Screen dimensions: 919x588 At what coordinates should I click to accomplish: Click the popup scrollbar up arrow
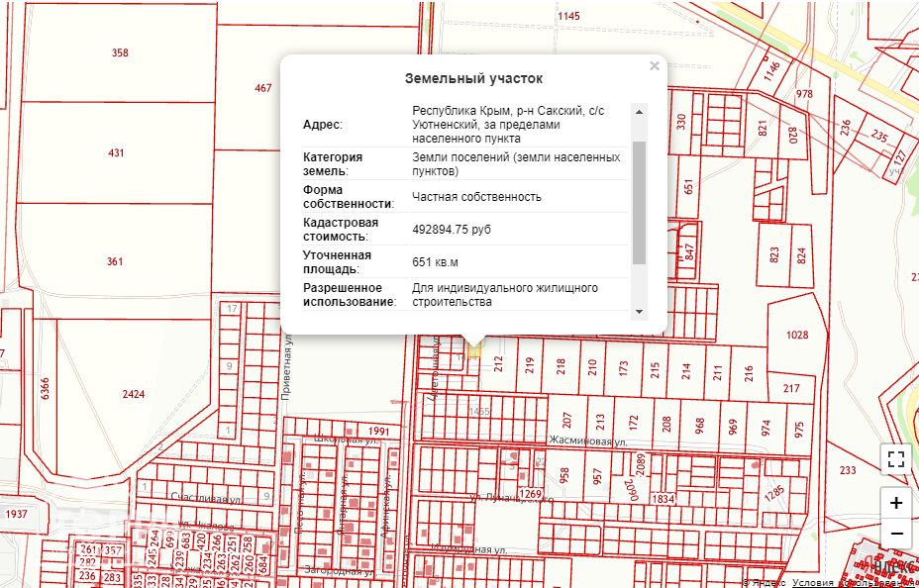click(x=639, y=111)
